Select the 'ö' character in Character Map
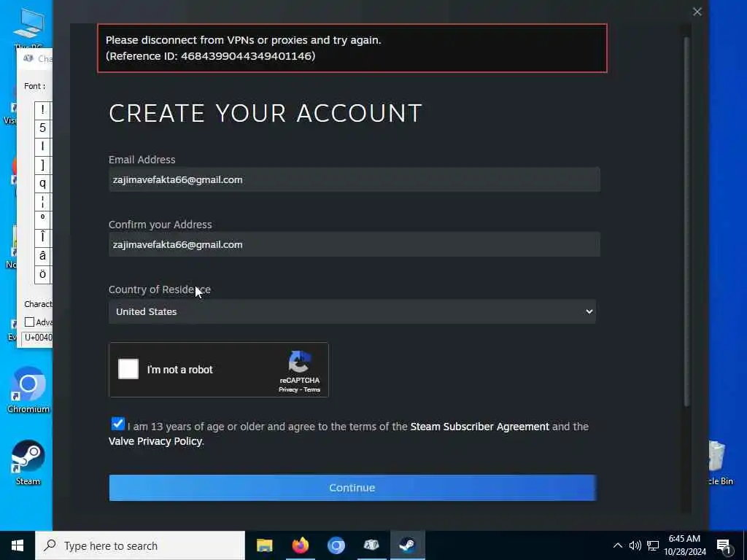Viewport: 747px width, 560px height. tap(42, 275)
